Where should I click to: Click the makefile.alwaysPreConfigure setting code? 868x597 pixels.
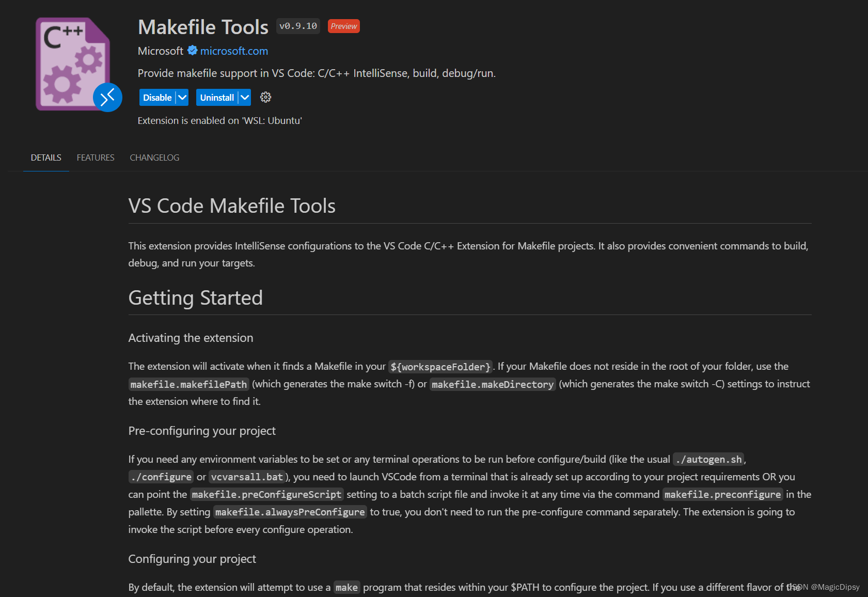pyautogui.click(x=290, y=512)
